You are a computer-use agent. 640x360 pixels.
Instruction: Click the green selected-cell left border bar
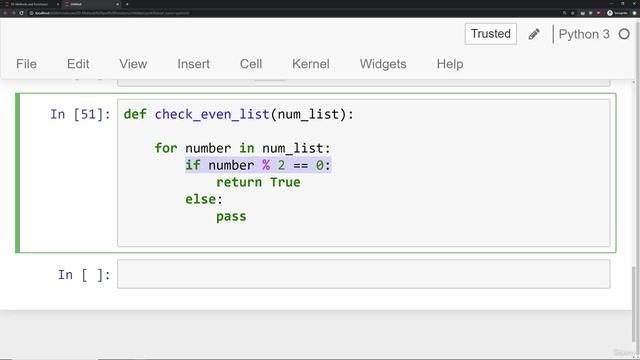click(18, 173)
